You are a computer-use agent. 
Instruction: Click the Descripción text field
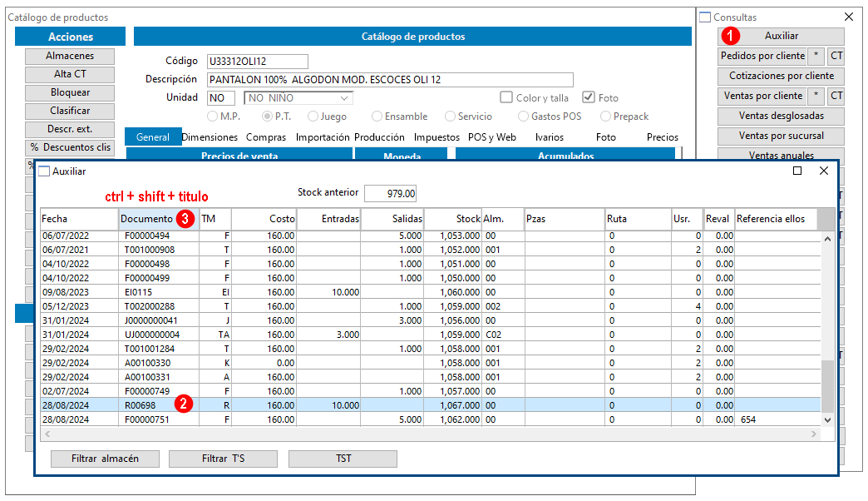(x=390, y=80)
